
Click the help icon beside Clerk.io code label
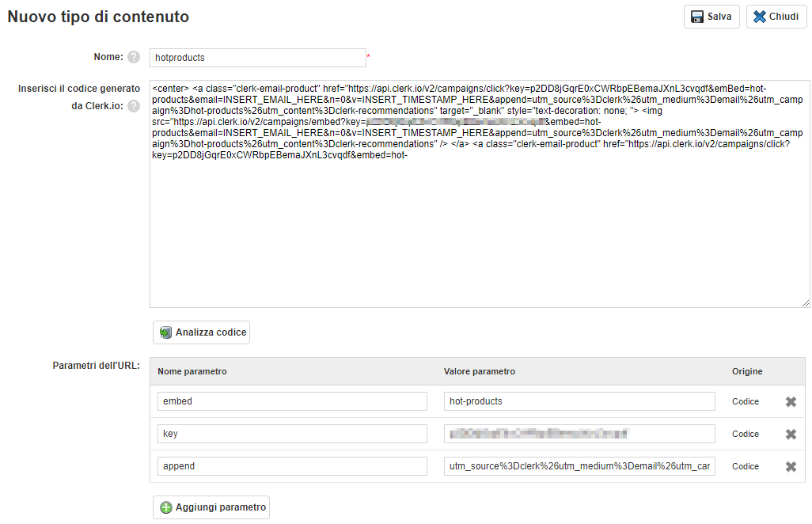pos(134,106)
